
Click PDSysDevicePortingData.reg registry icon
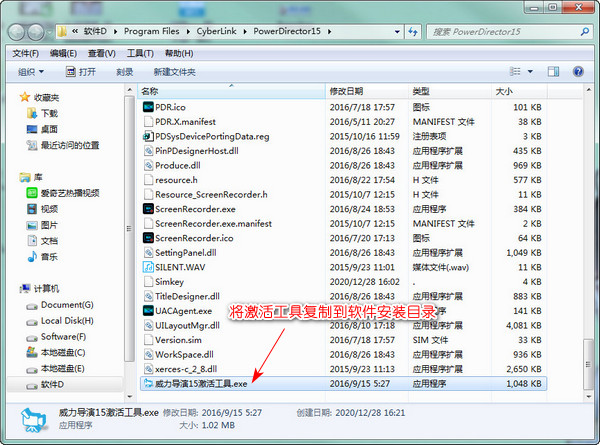pyautogui.click(x=148, y=136)
